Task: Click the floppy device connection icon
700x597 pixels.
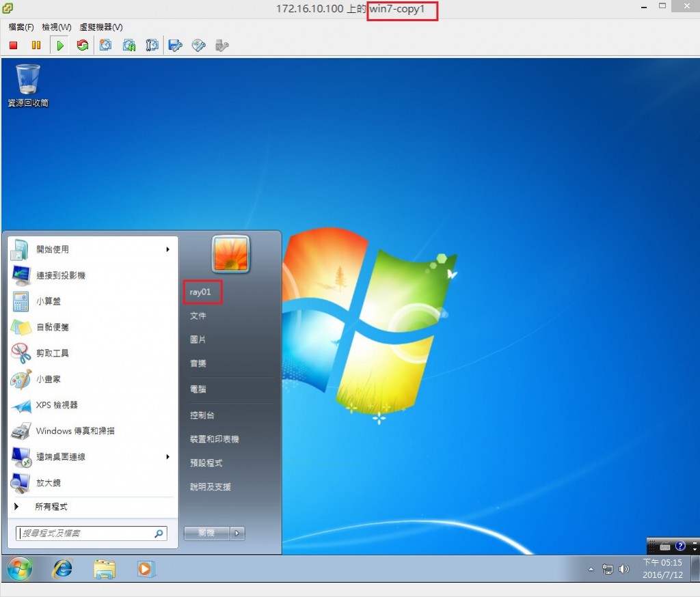Action: pyautogui.click(x=176, y=45)
